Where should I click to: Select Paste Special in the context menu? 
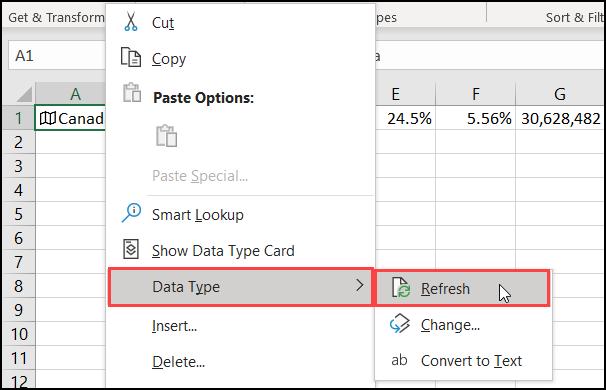coord(240,176)
